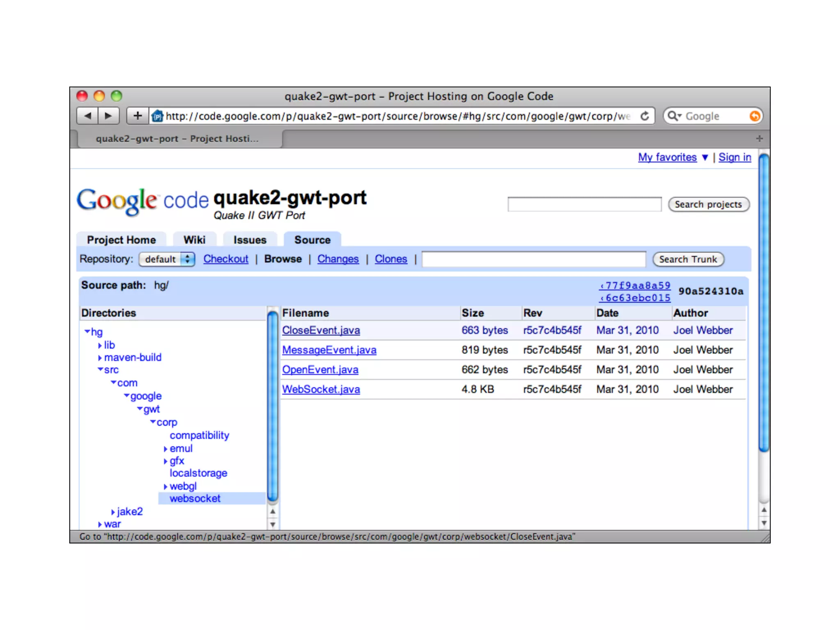
Task: Click the add bookmark plus button
Action: pyautogui.click(x=138, y=116)
